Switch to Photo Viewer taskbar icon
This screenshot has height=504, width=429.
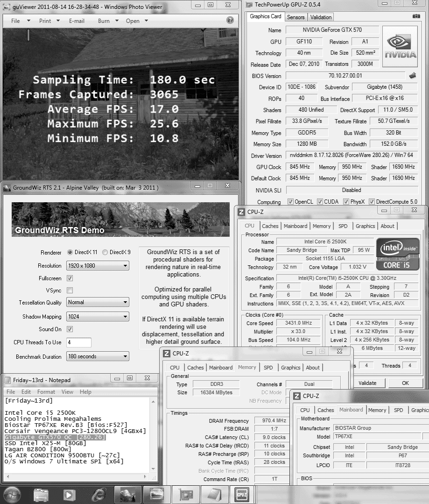[156, 495]
